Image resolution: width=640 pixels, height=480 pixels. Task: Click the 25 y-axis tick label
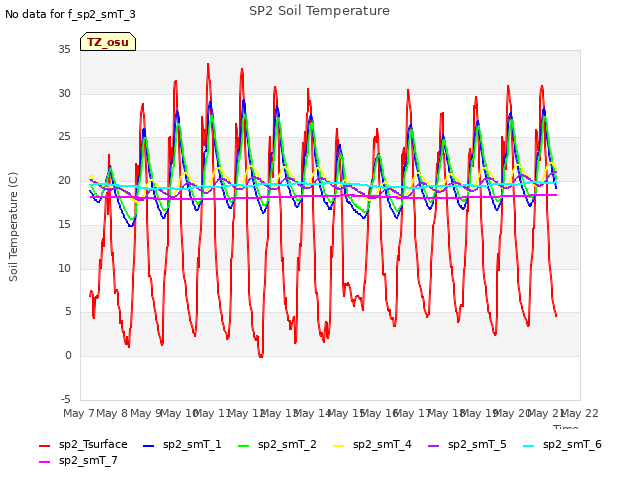pyautogui.click(x=64, y=137)
